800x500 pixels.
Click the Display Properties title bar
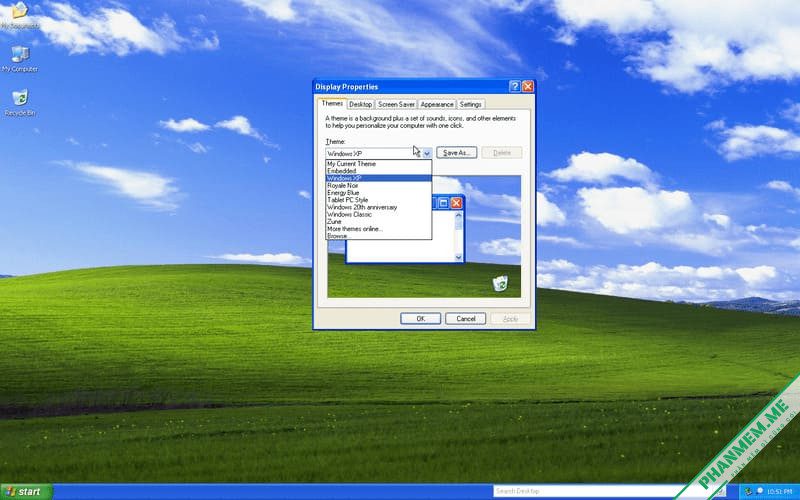click(x=411, y=87)
